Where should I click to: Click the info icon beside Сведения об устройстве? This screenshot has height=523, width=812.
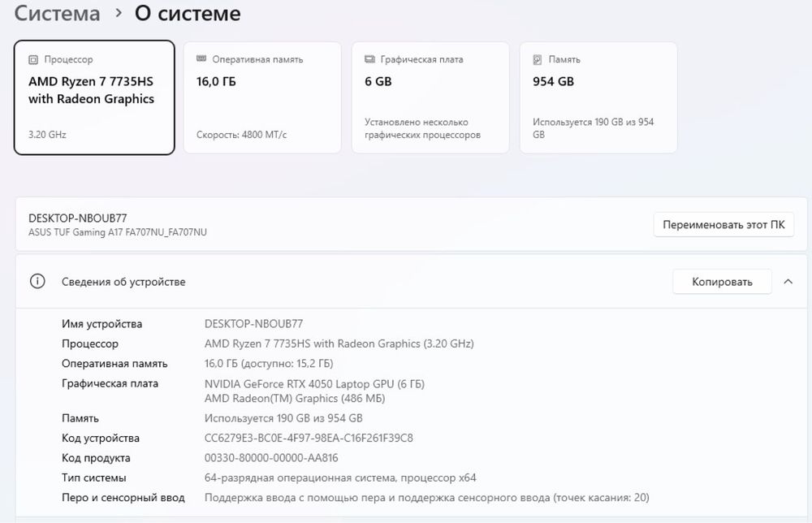(x=37, y=281)
